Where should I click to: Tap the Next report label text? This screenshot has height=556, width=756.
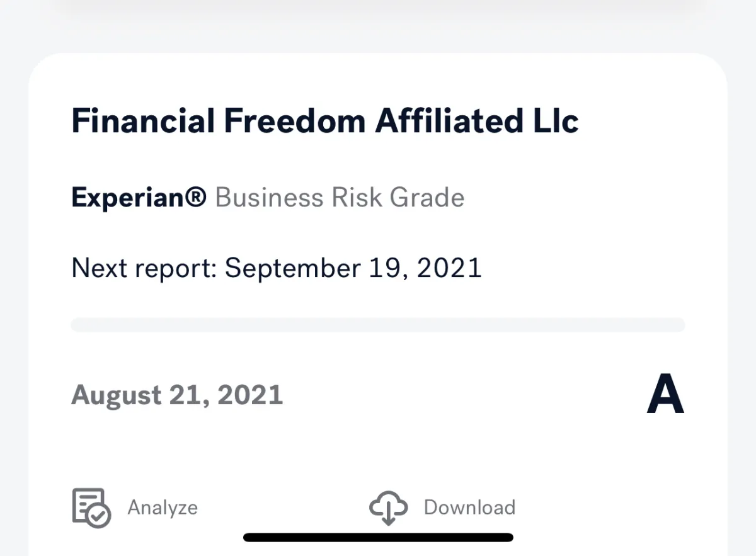[x=144, y=268]
